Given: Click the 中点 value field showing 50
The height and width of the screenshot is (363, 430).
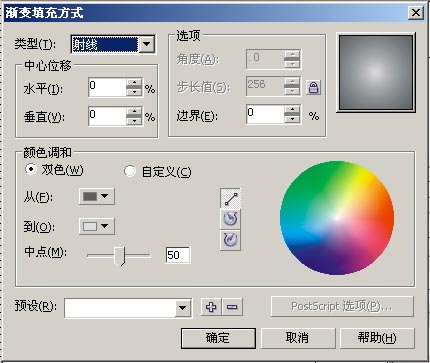Looking at the screenshot, I should (178, 255).
